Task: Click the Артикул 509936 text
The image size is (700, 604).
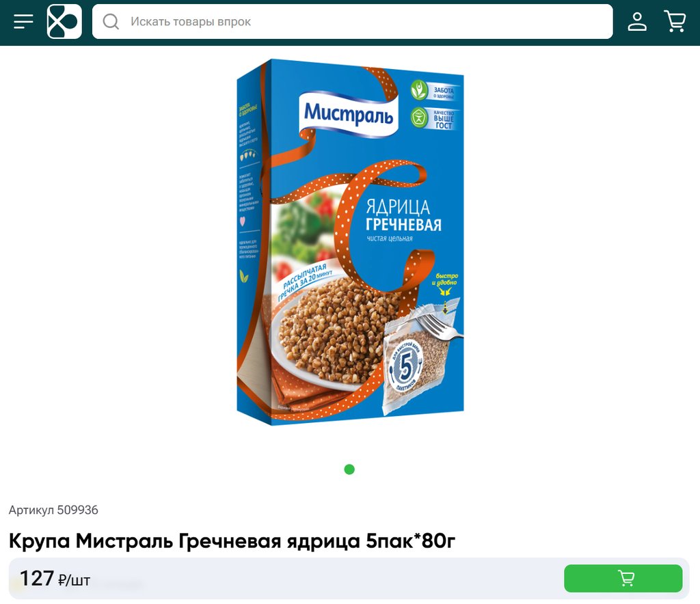Action: [x=53, y=510]
